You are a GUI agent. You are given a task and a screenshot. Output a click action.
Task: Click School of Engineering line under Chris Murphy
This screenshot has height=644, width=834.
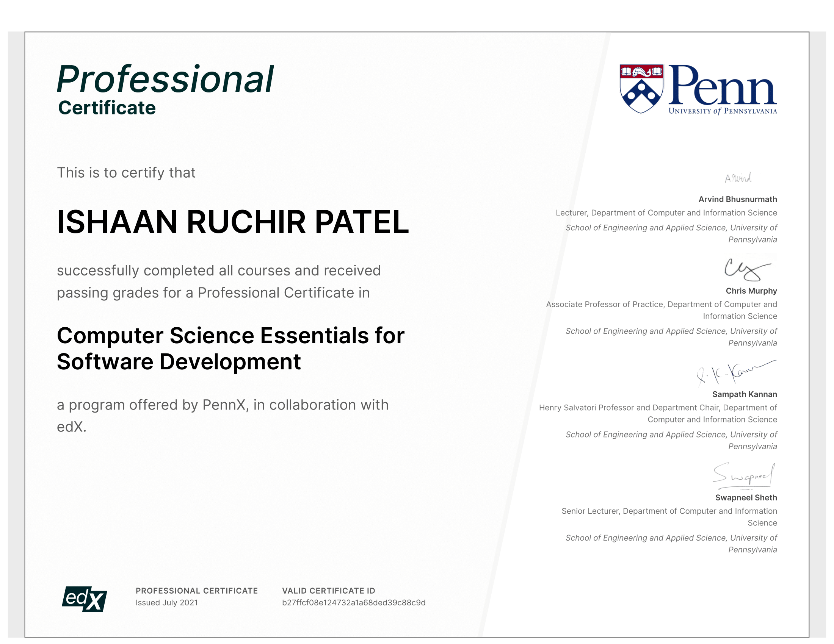pos(671,337)
